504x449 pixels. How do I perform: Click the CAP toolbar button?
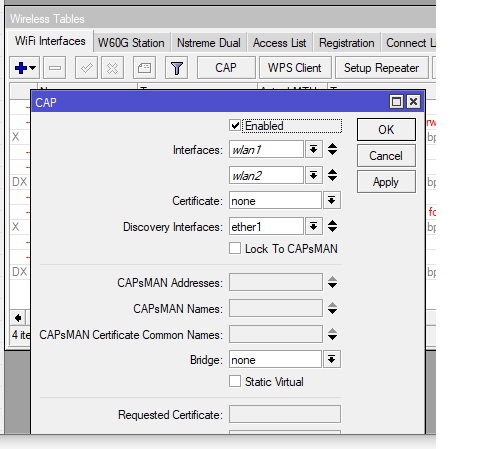(226, 68)
